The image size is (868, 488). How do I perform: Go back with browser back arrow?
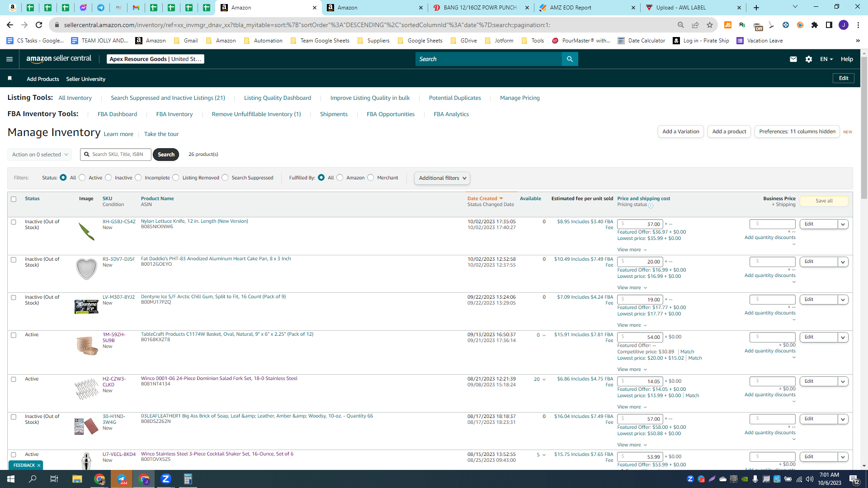point(10,25)
